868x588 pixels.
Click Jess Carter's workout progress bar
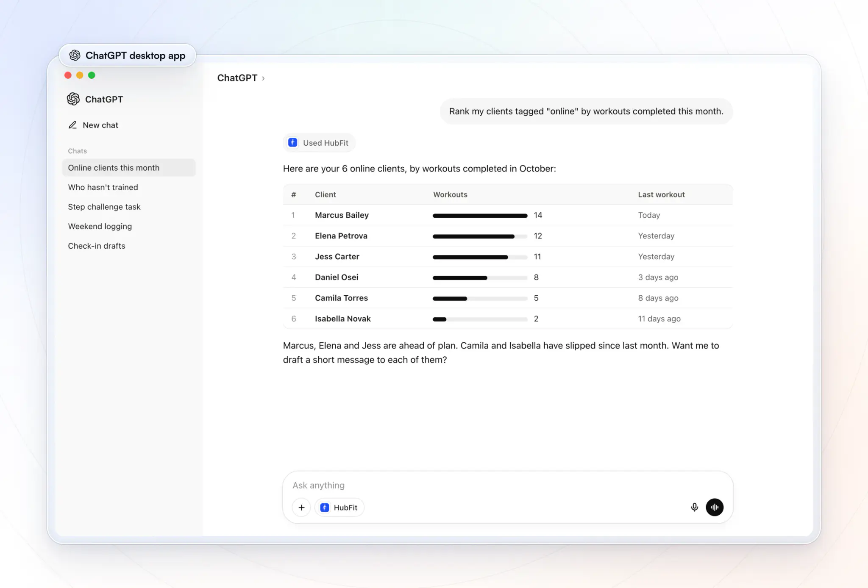tap(480, 257)
